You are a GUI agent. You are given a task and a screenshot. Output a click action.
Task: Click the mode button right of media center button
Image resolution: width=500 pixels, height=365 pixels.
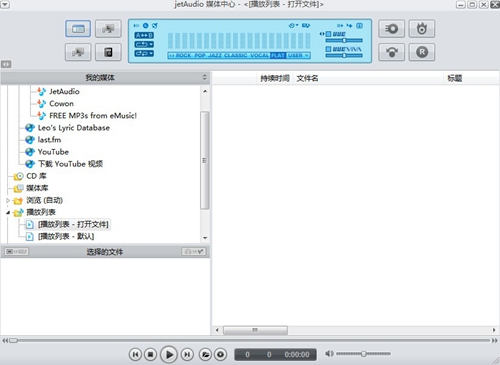tap(108, 29)
